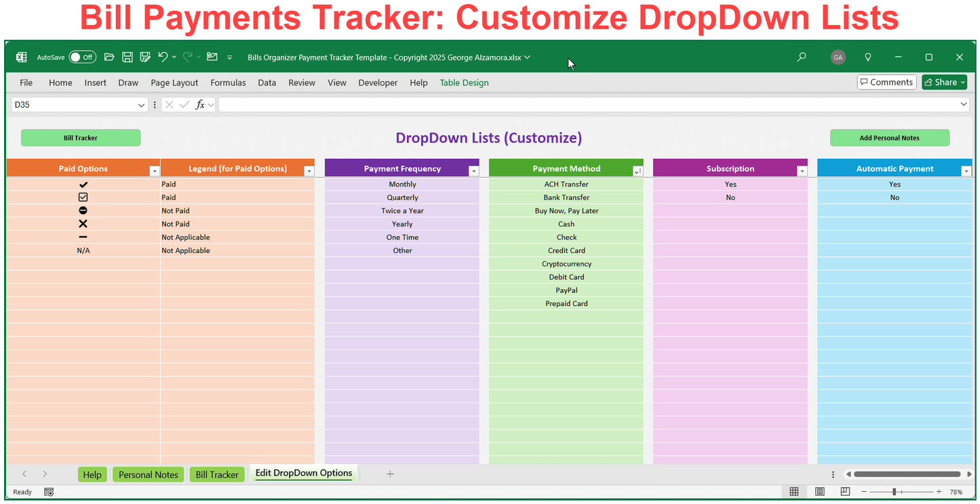Open the Subscription column filter dropdown

click(802, 171)
